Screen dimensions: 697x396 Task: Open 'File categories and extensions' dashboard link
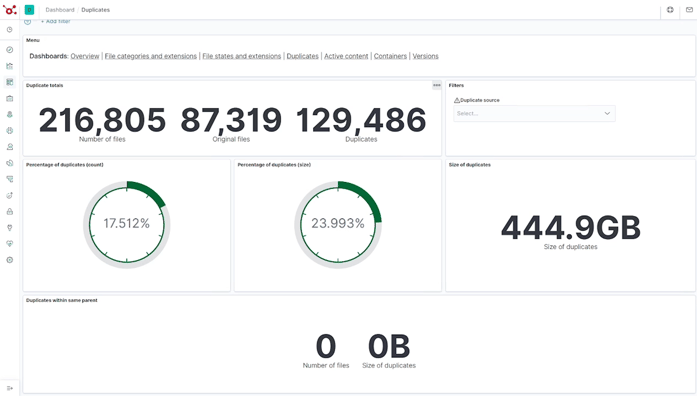[x=151, y=56]
